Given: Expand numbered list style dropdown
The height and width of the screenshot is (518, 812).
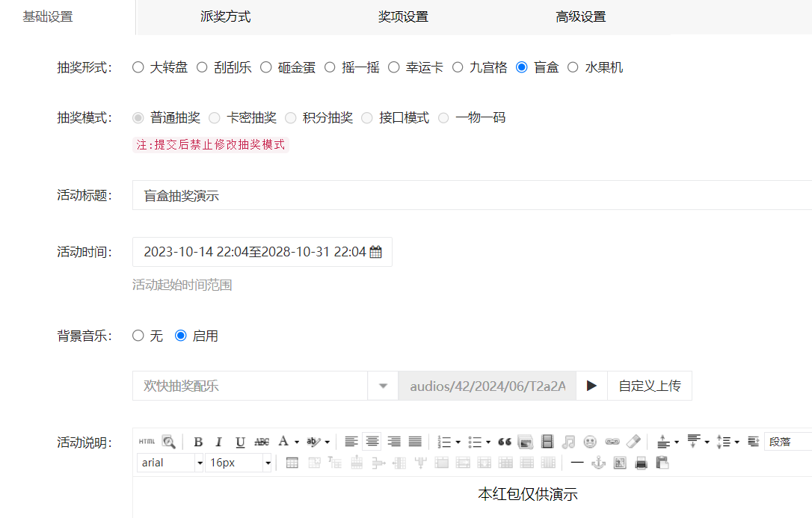Looking at the screenshot, I should click(458, 443).
